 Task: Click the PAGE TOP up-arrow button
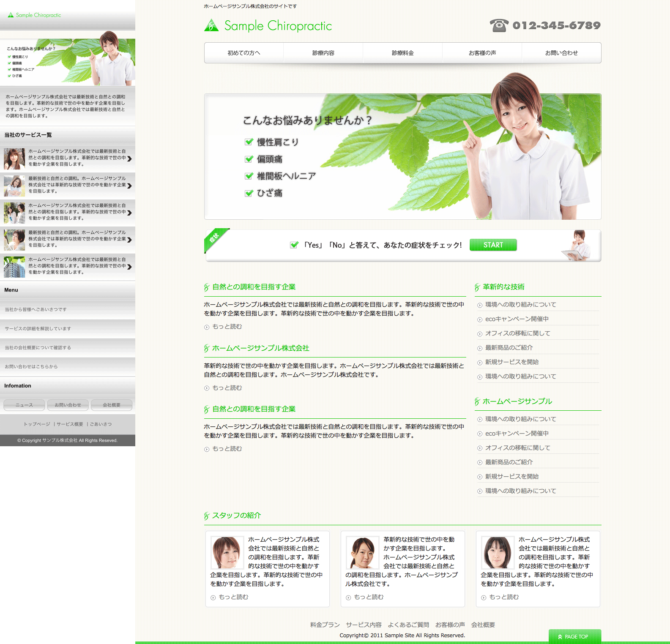point(574,636)
